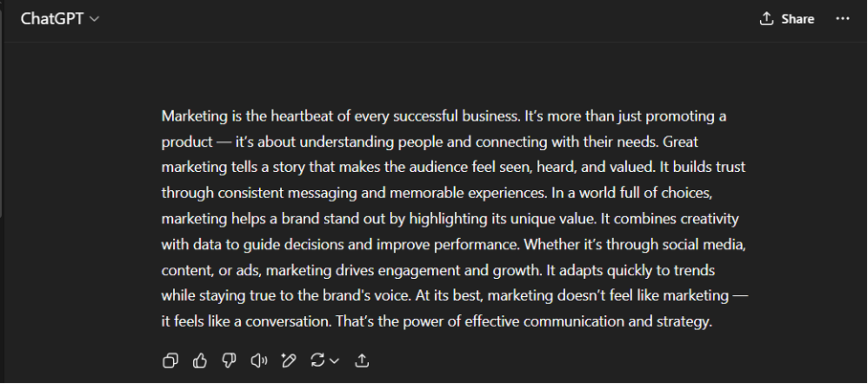
Task: Expand the chevron next to the regenerate icon
Action: coord(335,360)
